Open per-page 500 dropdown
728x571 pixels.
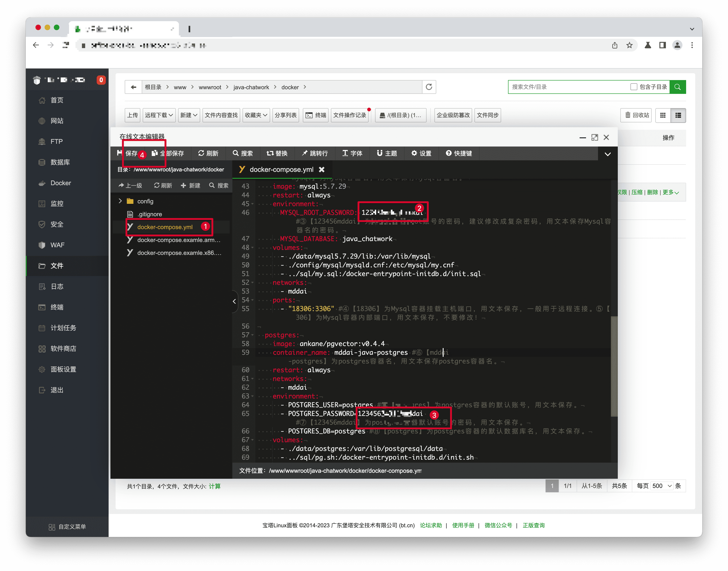tap(662, 486)
